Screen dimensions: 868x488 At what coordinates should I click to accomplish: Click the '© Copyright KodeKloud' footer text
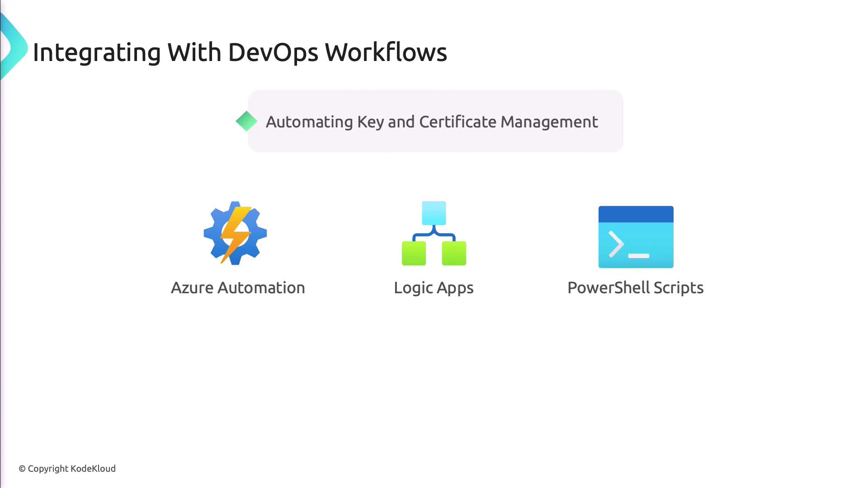pyautogui.click(x=67, y=469)
